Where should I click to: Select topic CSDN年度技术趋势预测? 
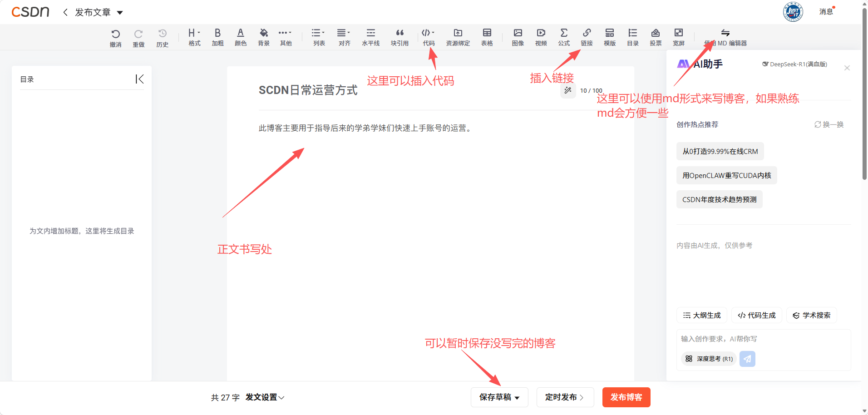(x=720, y=199)
